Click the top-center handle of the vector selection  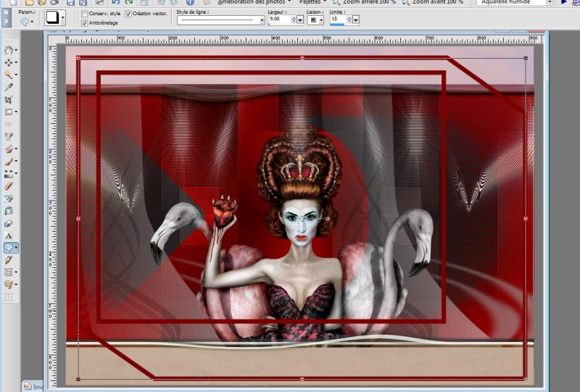302,58
